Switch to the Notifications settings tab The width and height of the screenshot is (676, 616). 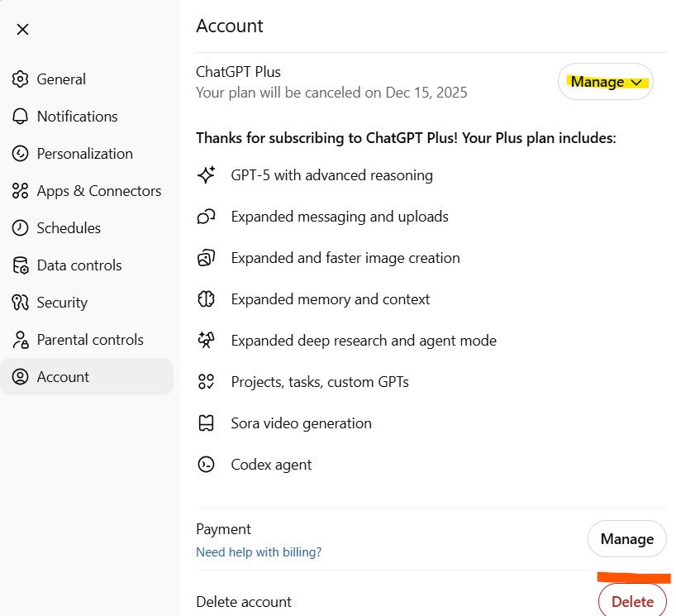(77, 117)
